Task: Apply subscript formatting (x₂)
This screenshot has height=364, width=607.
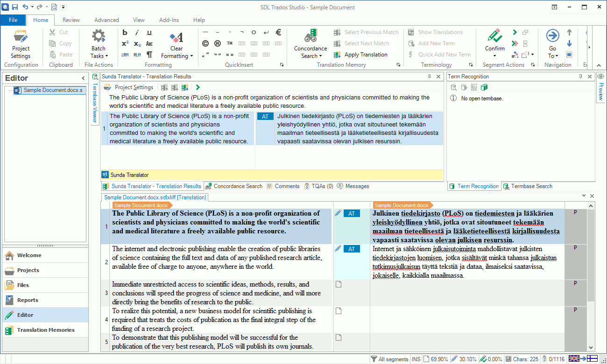Action: coord(137,43)
